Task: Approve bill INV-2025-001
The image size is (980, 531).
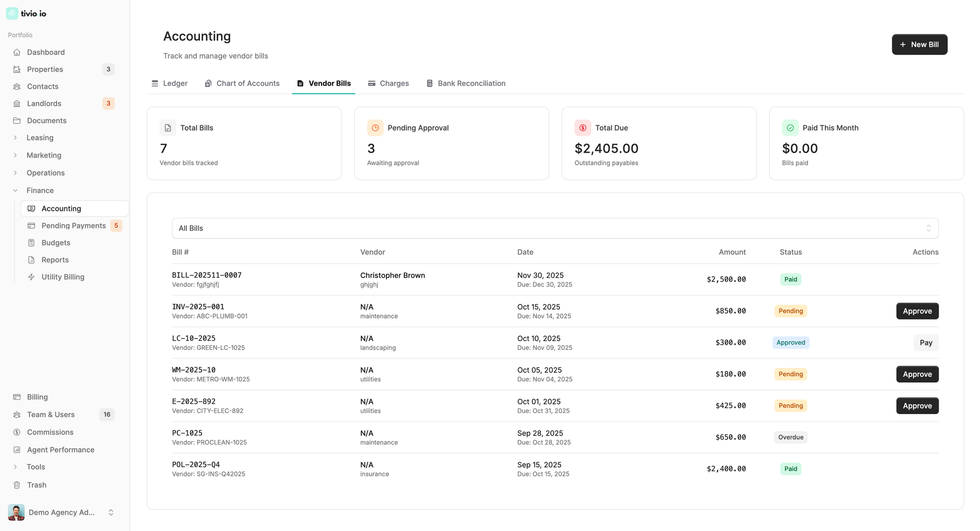Action: pos(917,311)
